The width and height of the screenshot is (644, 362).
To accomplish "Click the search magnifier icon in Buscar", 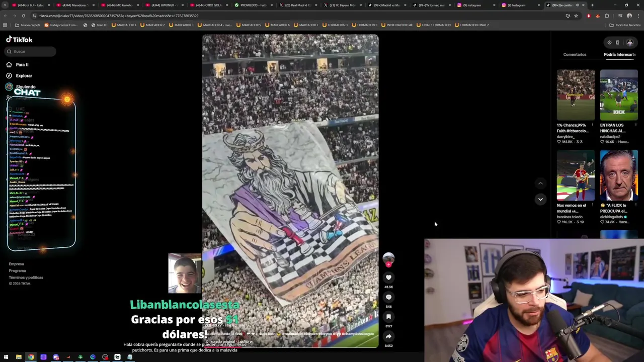I will coord(9,51).
